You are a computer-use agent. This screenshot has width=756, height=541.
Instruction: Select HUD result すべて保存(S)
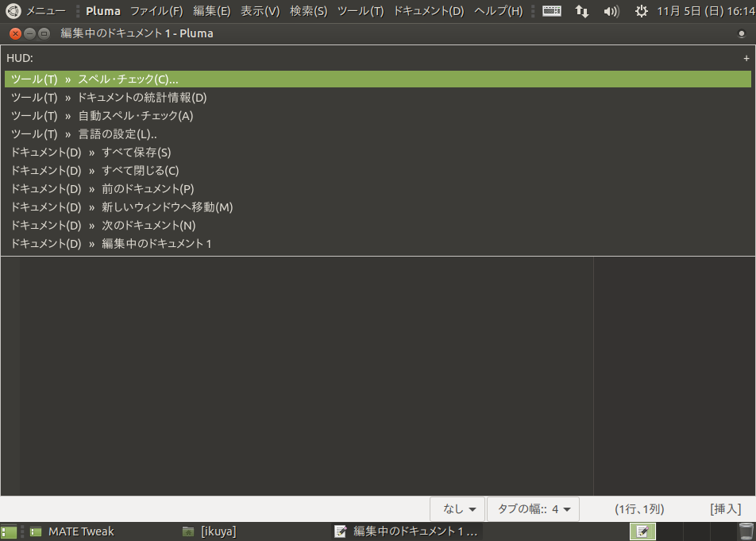click(x=378, y=153)
